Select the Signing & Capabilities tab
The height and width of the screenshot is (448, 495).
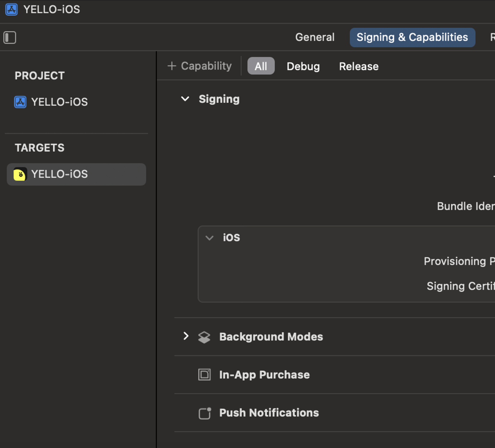(412, 37)
